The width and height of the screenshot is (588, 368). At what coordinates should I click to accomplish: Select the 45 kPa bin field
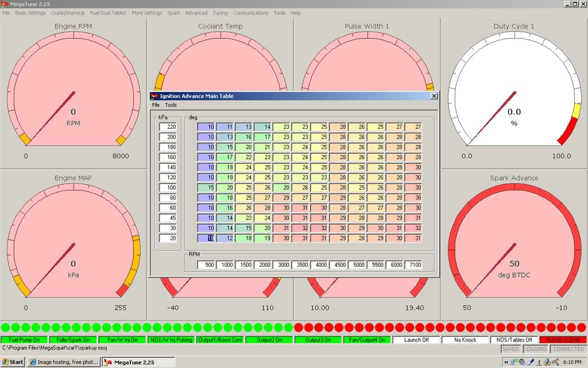coord(168,218)
